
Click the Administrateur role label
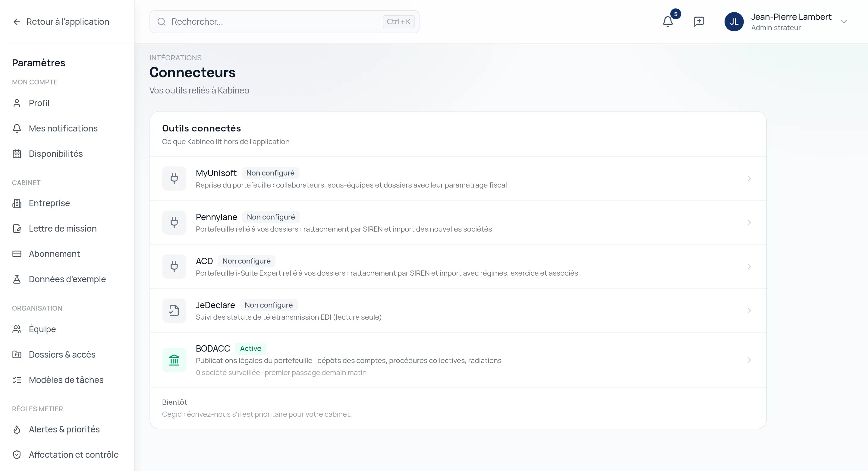coord(776,28)
